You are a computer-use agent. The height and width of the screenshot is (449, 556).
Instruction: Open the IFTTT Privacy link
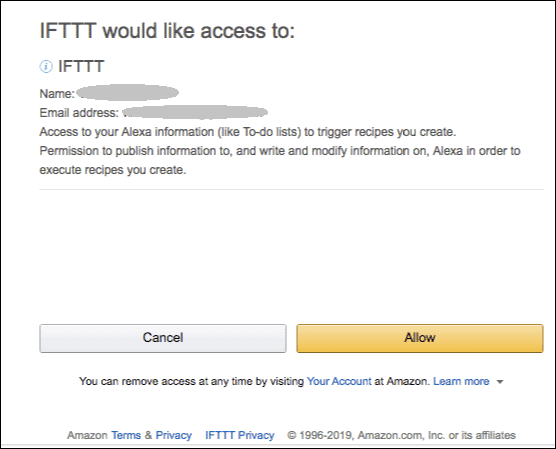tap(240, 435)
